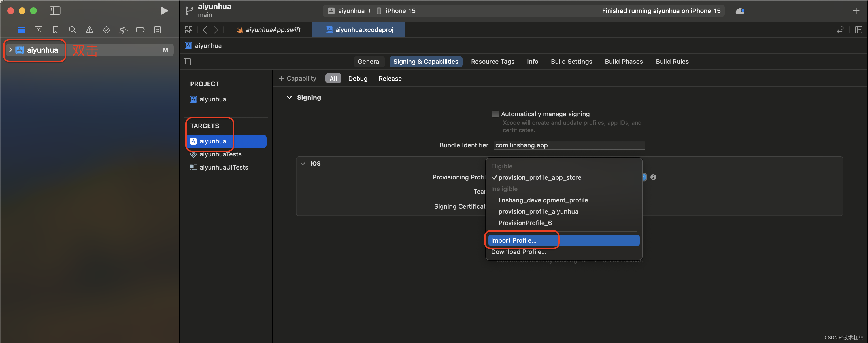The height and width of the screenshot is (343, 868).
Task: Collapse the iOS signing group
Action: point(303,164)
